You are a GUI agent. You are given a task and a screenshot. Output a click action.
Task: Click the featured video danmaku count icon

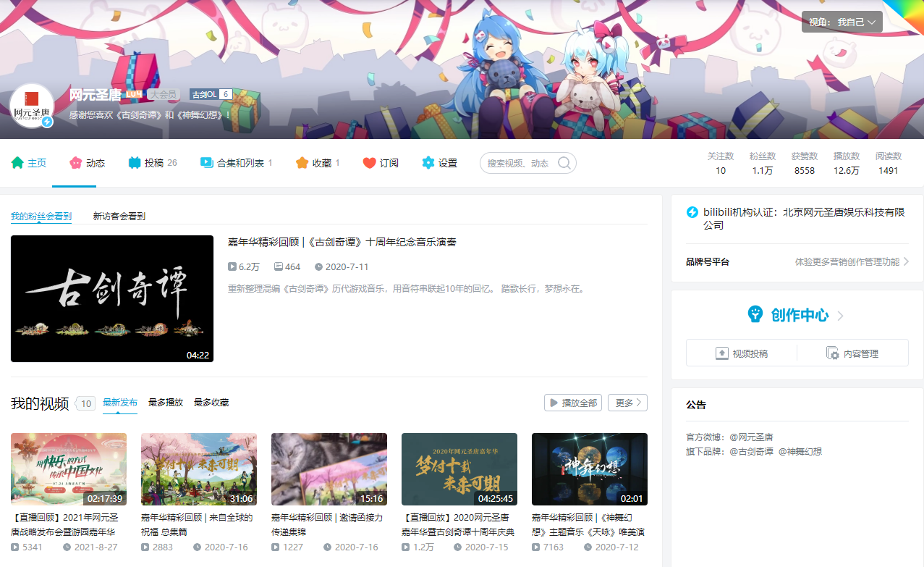click(279, 266)
